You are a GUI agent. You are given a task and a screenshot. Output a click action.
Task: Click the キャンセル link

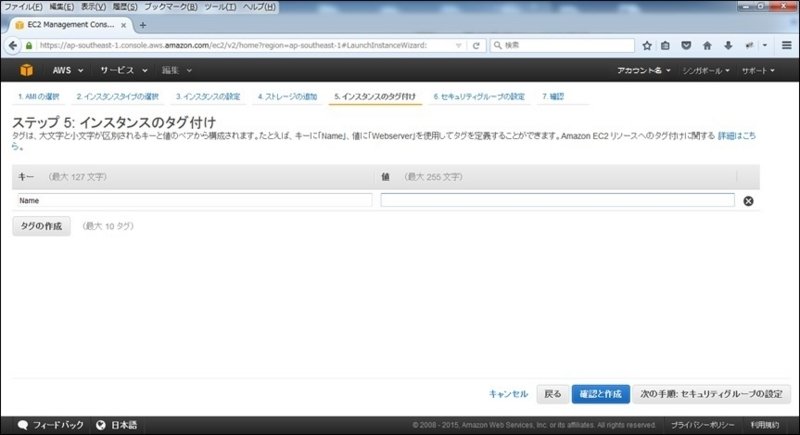pyautogui.click(x=508, y=394)
